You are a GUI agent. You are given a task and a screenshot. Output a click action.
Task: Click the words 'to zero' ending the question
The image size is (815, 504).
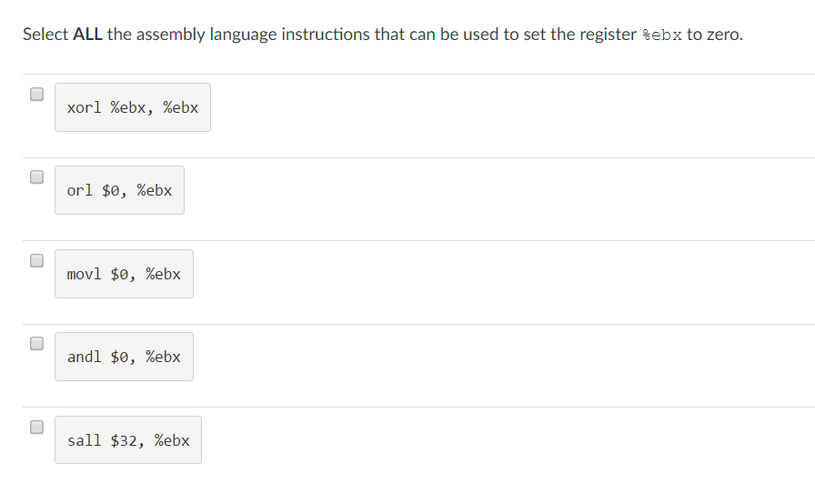(x=715, y=35)
